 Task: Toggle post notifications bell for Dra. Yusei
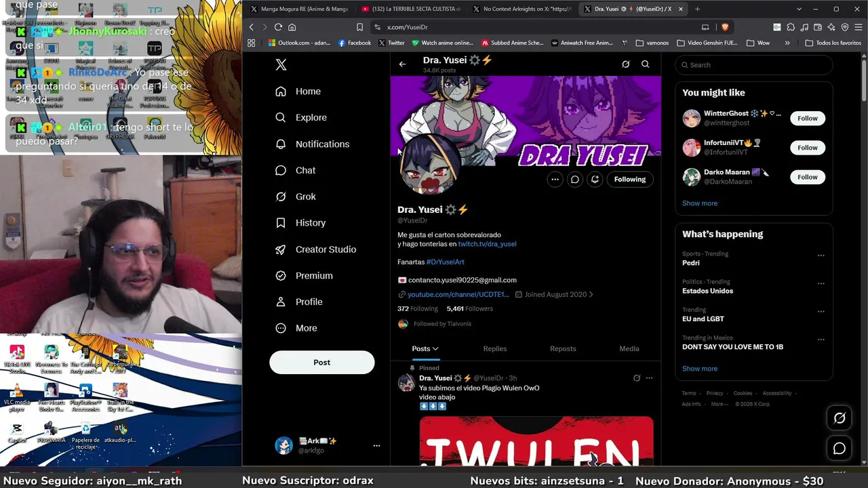tap(595, 180)
